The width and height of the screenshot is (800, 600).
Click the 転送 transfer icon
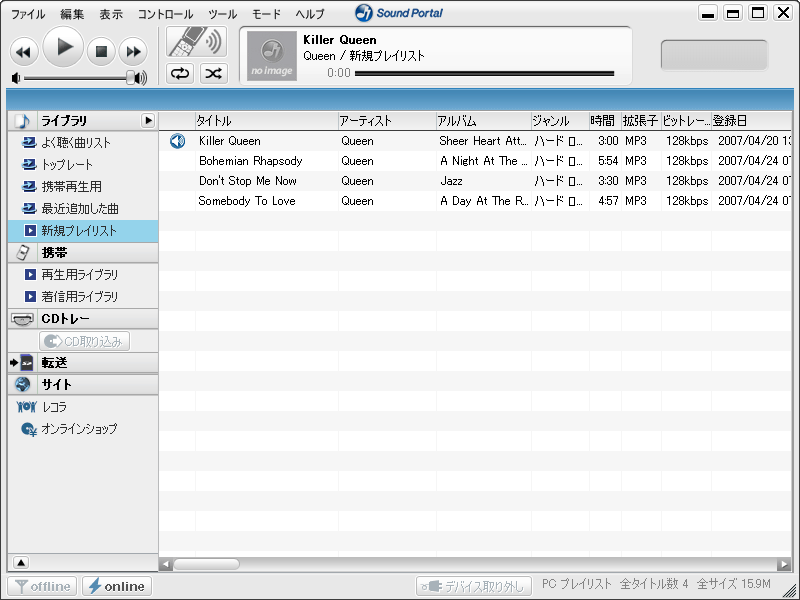coord(22,363)
